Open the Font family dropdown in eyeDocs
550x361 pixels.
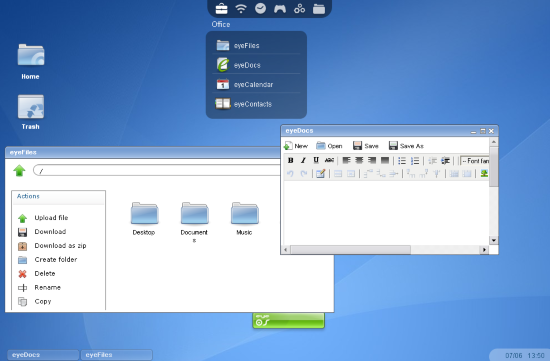pos(475,161)
